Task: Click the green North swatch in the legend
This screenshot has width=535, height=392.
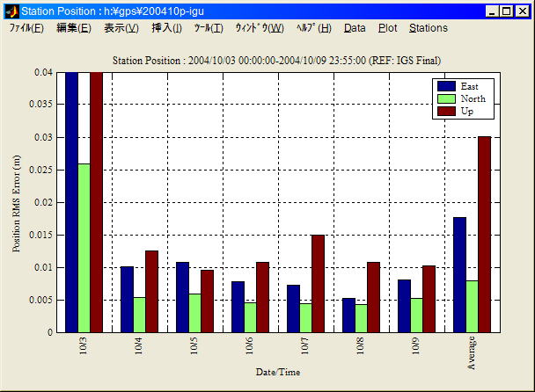Action: click(446, 99)
